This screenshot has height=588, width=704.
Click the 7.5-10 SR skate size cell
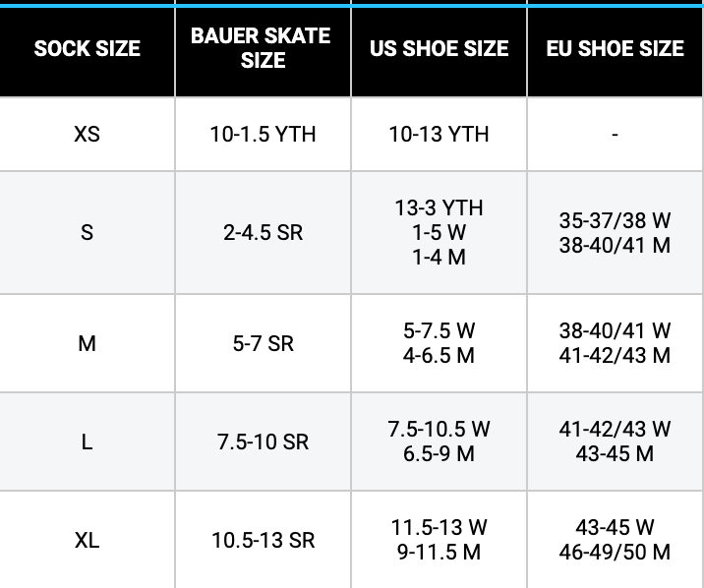263,441
